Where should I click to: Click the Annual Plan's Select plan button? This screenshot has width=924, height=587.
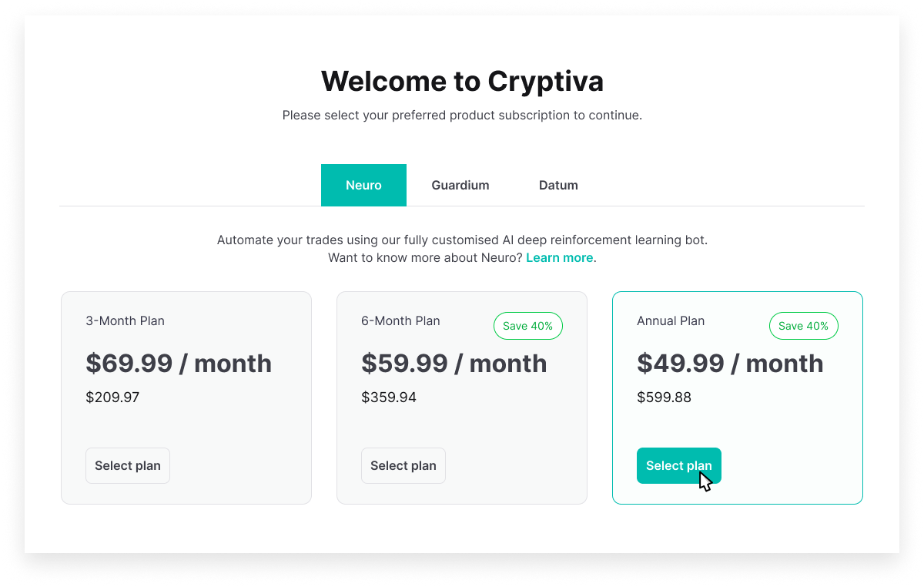tap(678, 466)
